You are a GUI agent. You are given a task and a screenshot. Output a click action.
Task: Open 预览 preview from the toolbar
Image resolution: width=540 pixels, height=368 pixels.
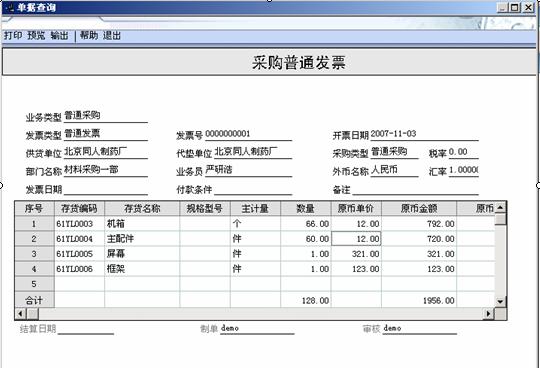pyautogui.click(x=36, y=35)
